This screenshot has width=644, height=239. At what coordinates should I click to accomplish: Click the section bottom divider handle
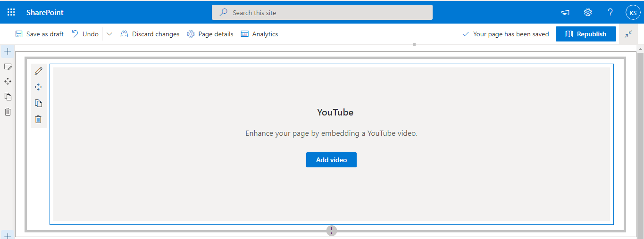(x=332, y=231)
